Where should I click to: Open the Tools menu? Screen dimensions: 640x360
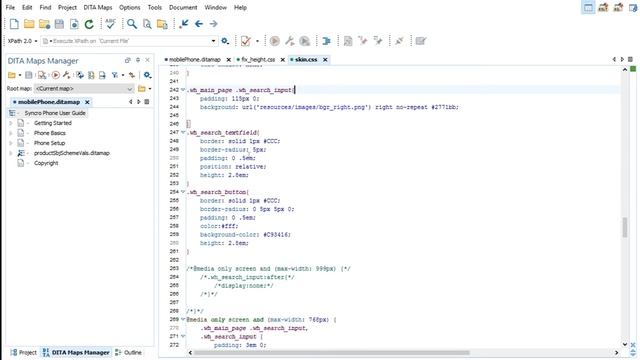(x=155, y=7)
